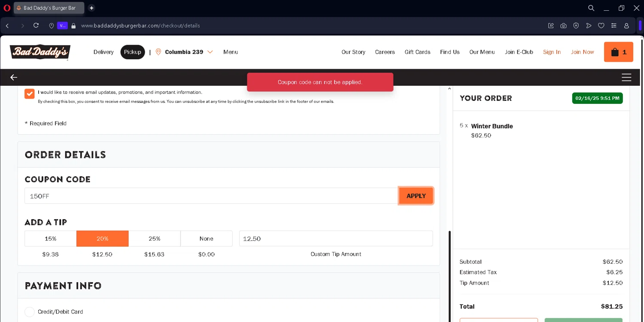
Task: Reload the current page
Action: point(36,26)
